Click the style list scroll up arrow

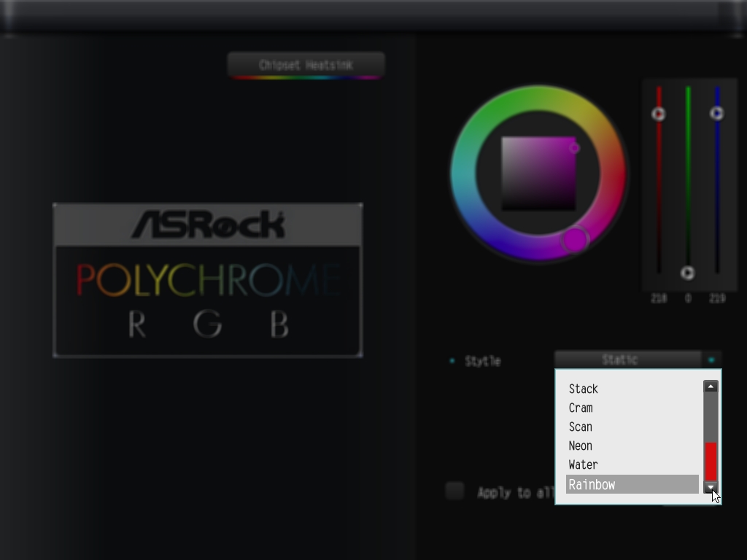point(711,386)
